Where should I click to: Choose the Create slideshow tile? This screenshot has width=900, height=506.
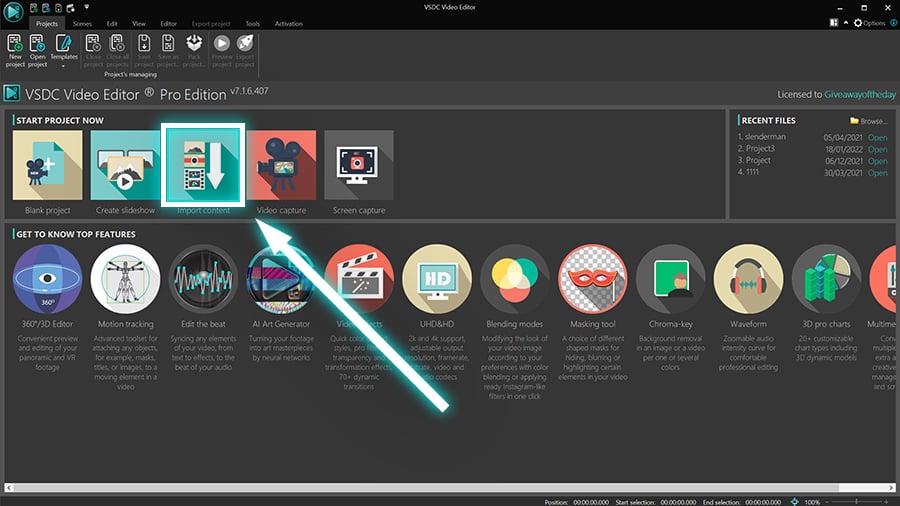click(x=125, y=165)
